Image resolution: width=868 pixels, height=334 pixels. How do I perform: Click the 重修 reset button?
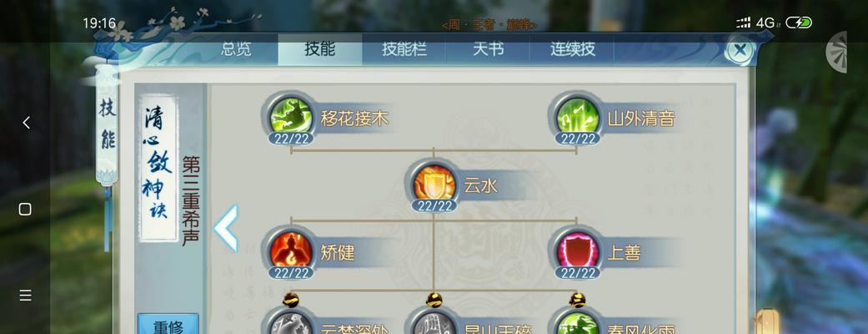[x=168, y=326]
